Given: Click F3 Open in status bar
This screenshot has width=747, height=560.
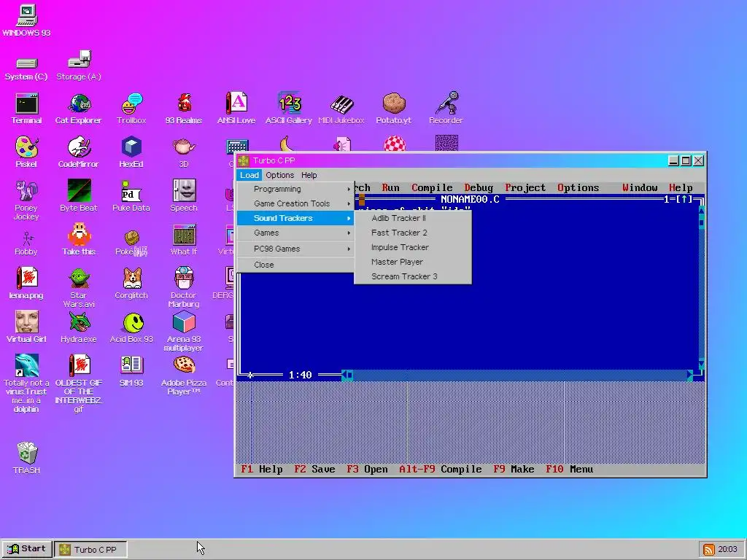Looking at the screenshot, I should point(368,469).
